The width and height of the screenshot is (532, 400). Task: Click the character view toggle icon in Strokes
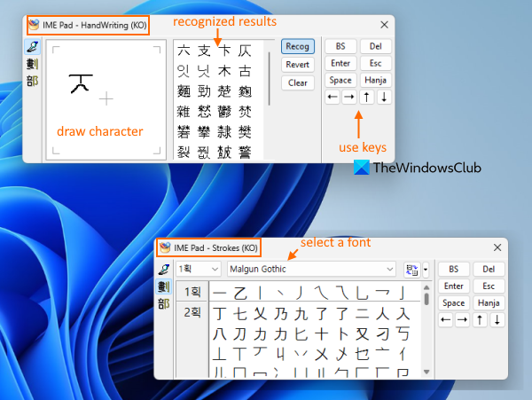click(412, 270)
